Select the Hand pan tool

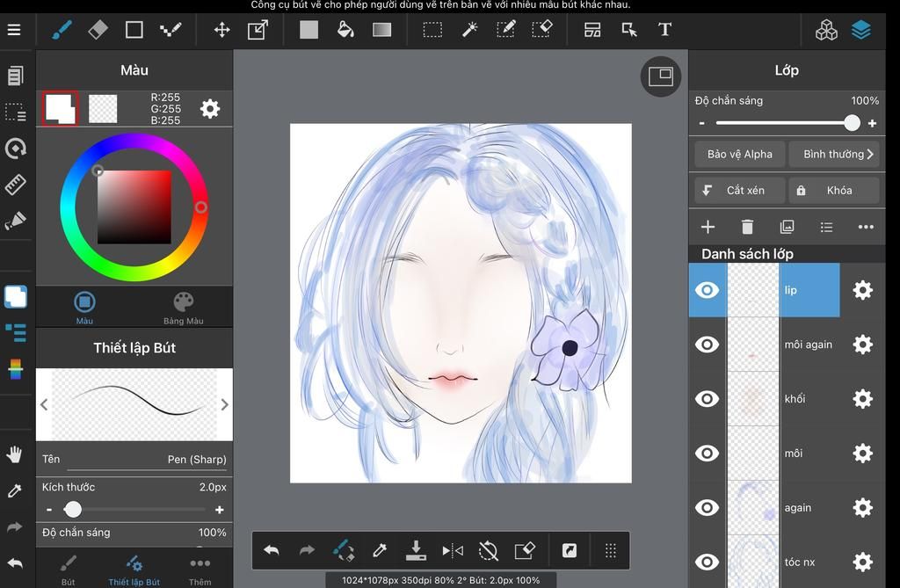[14, 454]
